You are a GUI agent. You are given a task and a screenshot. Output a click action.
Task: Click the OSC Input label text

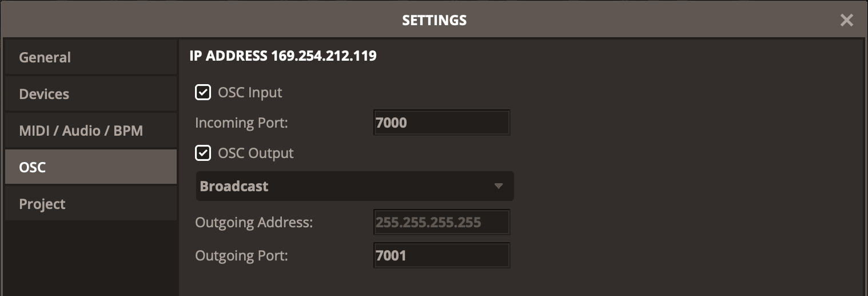(250, 92)
